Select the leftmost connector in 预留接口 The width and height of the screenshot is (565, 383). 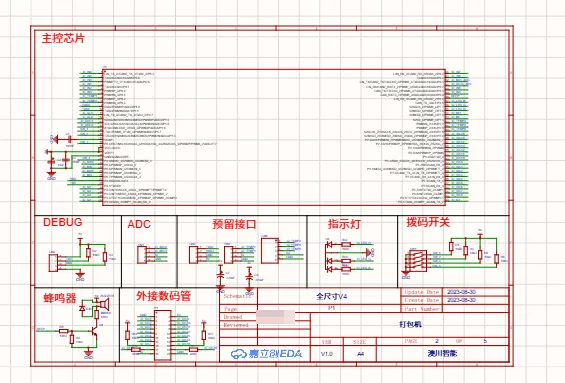click(193, 254)
